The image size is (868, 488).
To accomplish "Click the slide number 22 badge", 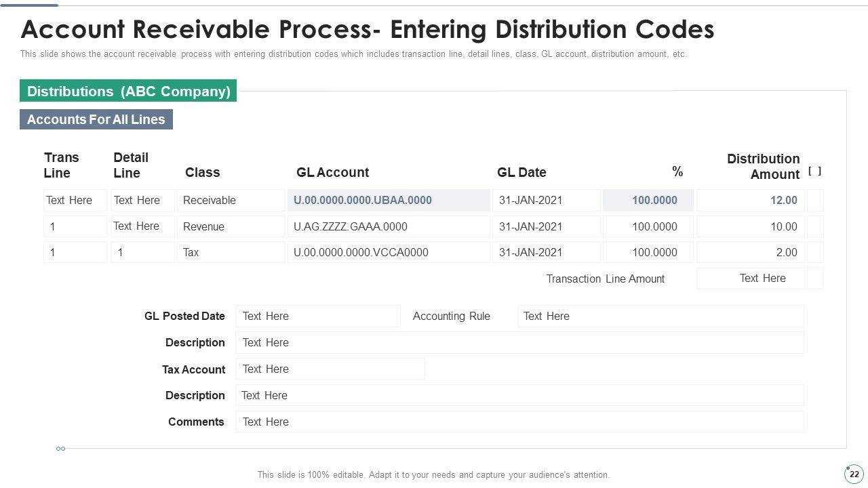I will [854, 474].
